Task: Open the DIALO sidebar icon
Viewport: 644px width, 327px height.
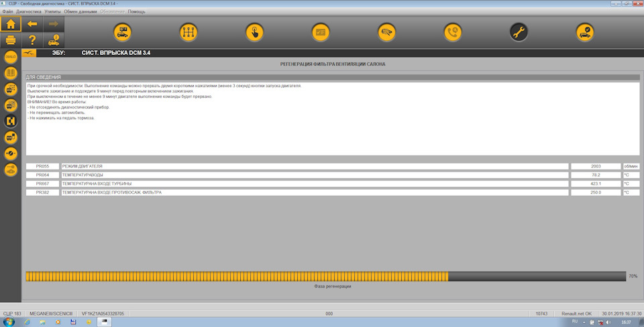Action: coord(11,57)
